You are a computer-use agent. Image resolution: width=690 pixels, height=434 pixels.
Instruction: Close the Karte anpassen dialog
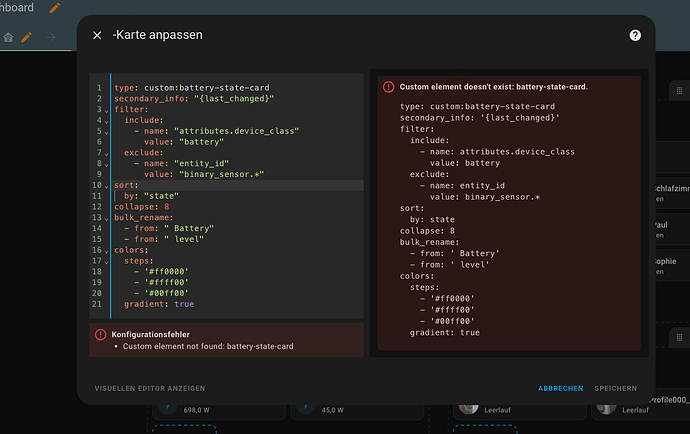tap(97, 35)
